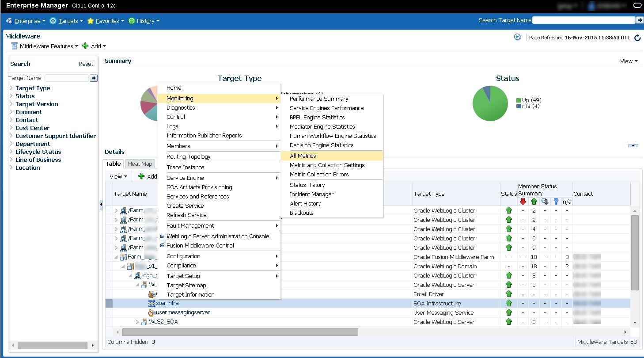Viewport: 644px width, 358px height.
Task: Open the auto-refresh playback icon near Page Refreshed
Action: [517, 37]
